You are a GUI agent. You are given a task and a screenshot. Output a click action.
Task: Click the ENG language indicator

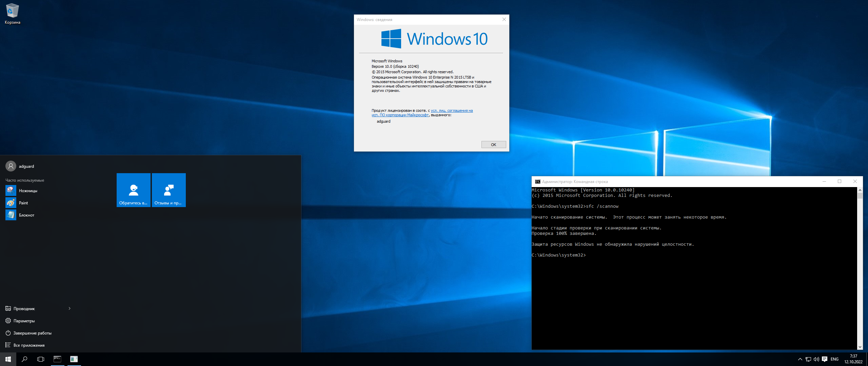[x=835, y=359]
